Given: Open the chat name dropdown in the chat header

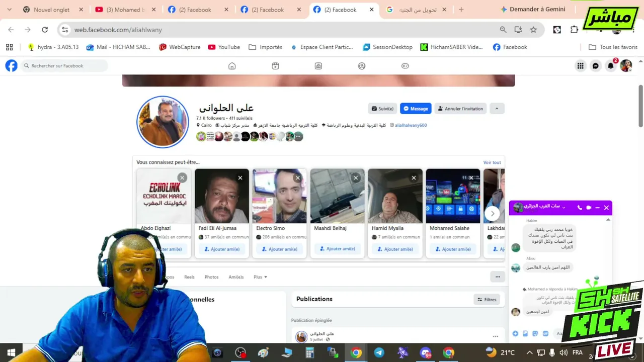Looking at the screenshot, I should point(563,207).
